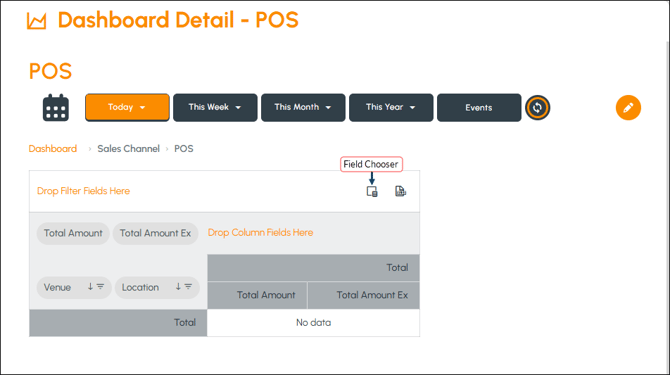Click the orange pencil edit button
The width and height of the screenshot is (670, 375).
coord(628,108)
